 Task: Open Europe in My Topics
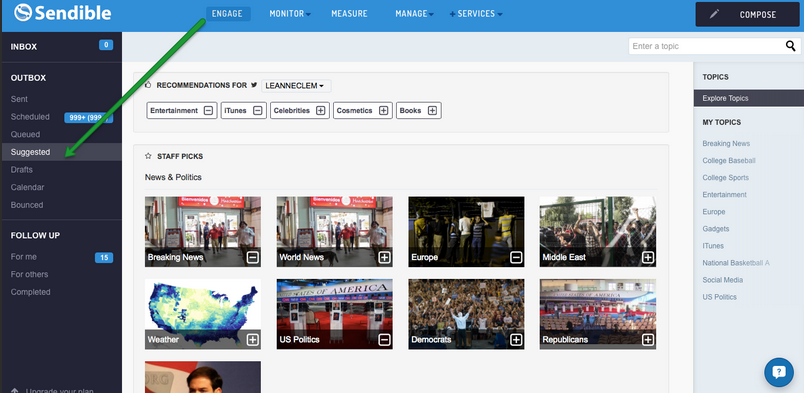[714, 212]
